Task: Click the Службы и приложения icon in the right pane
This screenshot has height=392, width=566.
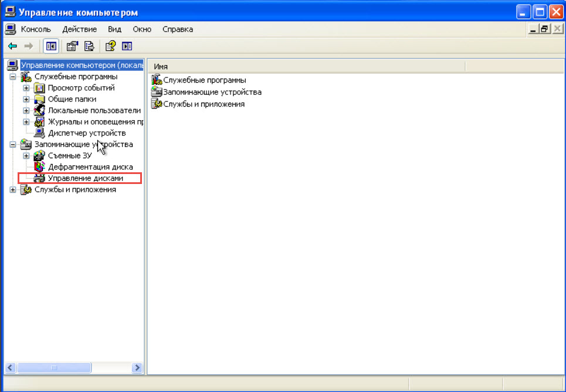Action: pos(157,104)
